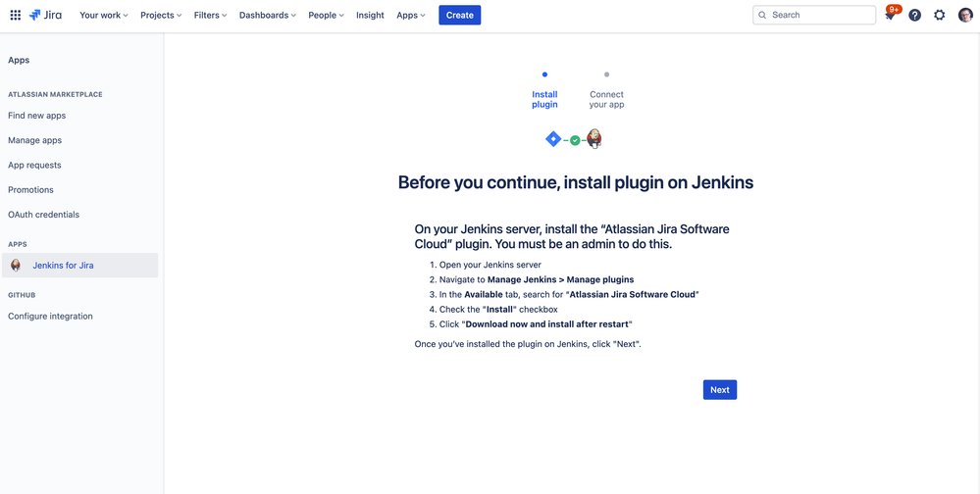Click the Jenkins butler icon above heading

coord(594,138)
